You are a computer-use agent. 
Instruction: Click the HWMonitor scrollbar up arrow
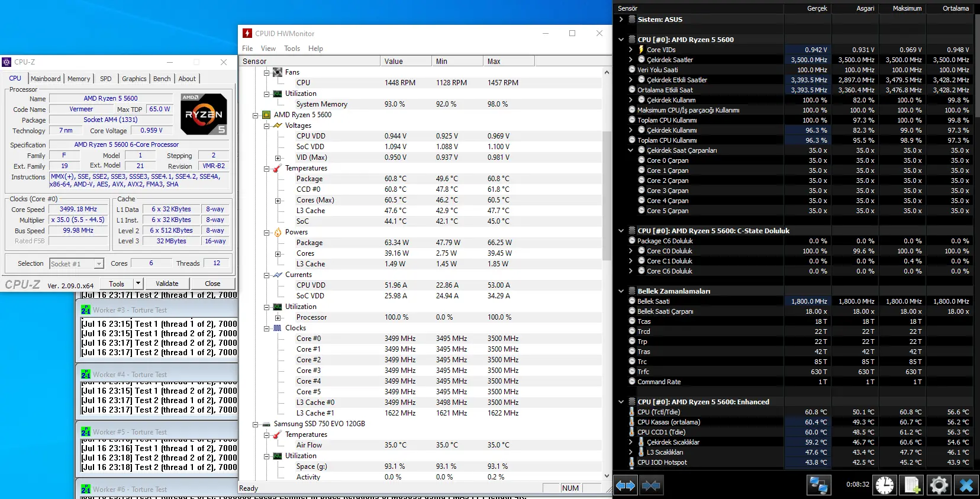click(607, 72)
